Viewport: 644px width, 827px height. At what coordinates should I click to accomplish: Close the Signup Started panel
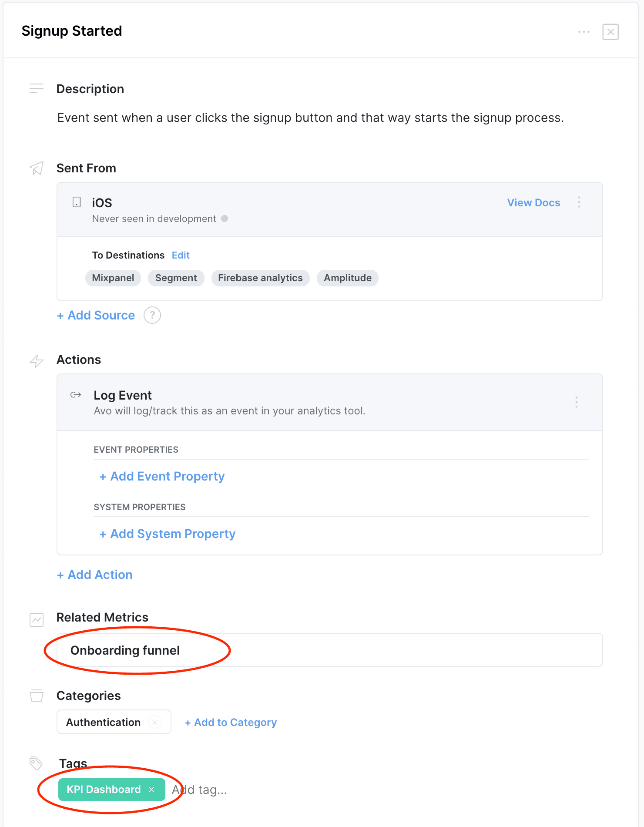click(x=610, y=32)
